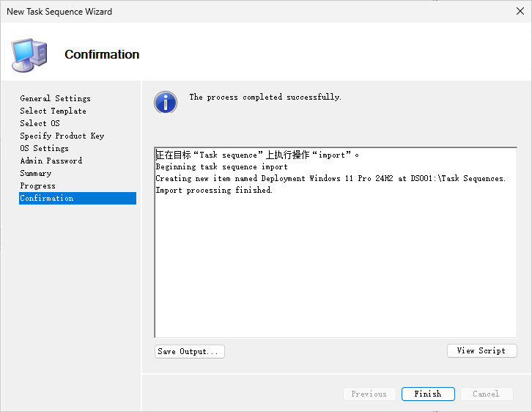Select General Settings step in sidebar
Screen dimensions: 532x412
56,98
